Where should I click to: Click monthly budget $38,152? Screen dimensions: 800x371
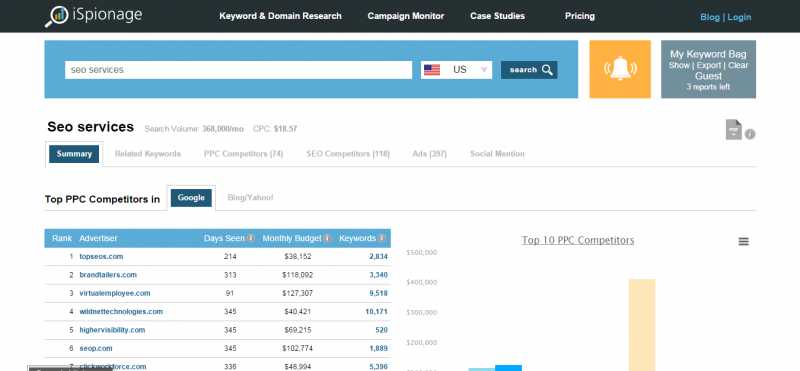click(x=298, y=257)
